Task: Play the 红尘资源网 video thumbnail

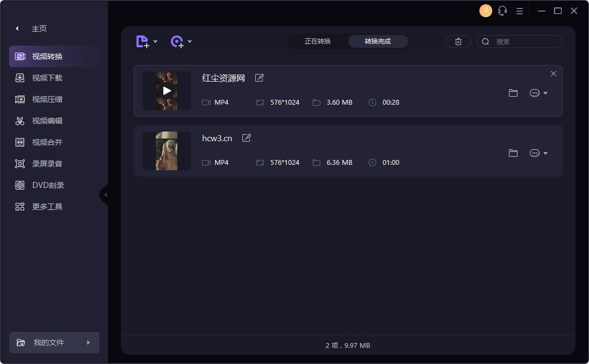Action: 167,91
